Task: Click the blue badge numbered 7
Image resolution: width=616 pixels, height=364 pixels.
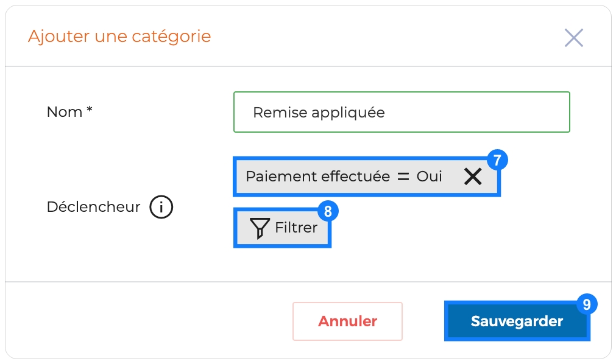Action: pyautogui.click(x=497, y=160)
